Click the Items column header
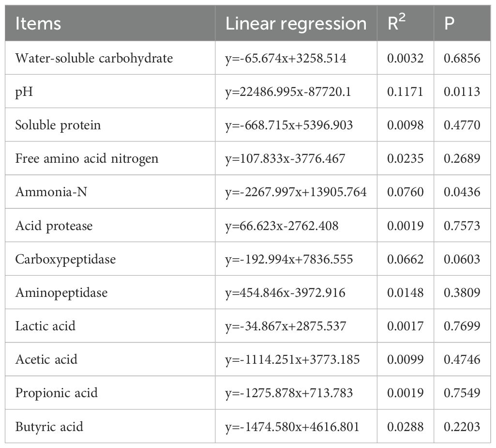This screenshot has width=496, height=448. (38, 24)
